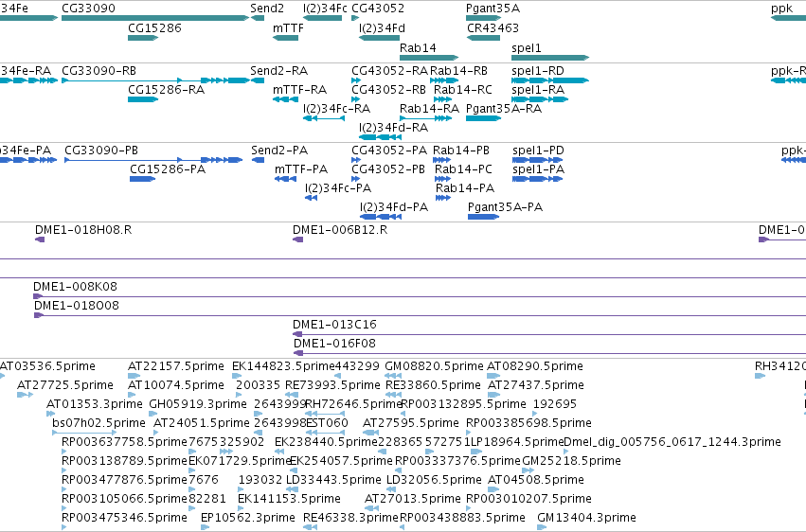Click transcript l(2)34Fd-RA label
This screenshot has height=532, width=806.
(x=394, y=128)
